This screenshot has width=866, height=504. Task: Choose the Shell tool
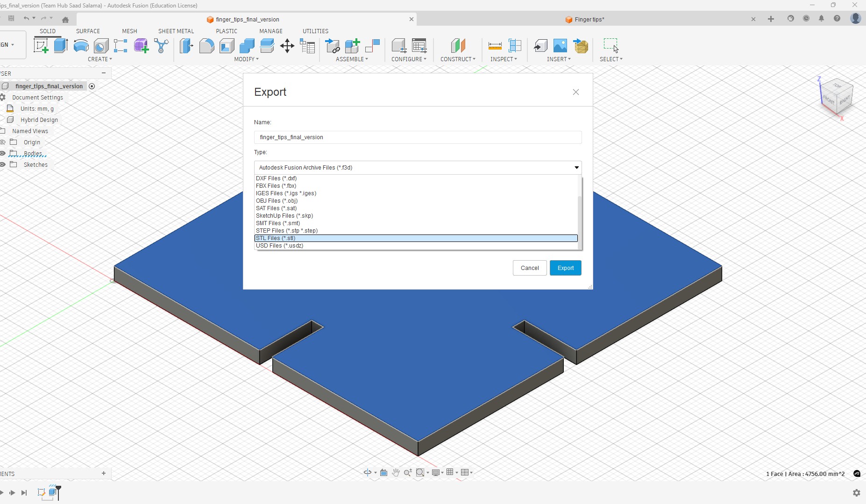pos(227,46)
